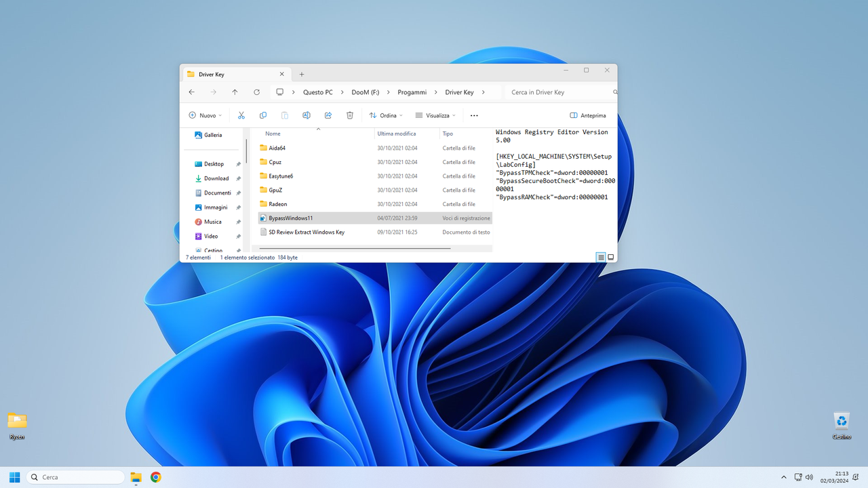Open the See more ellipsis menu
The width and height of the screenshot is (868, 488).
pyautogui.click(x=473, y=115)
